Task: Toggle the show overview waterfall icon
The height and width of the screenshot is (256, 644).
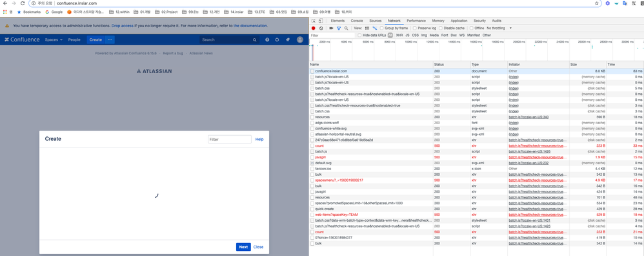Action: [x=374, y=28]
